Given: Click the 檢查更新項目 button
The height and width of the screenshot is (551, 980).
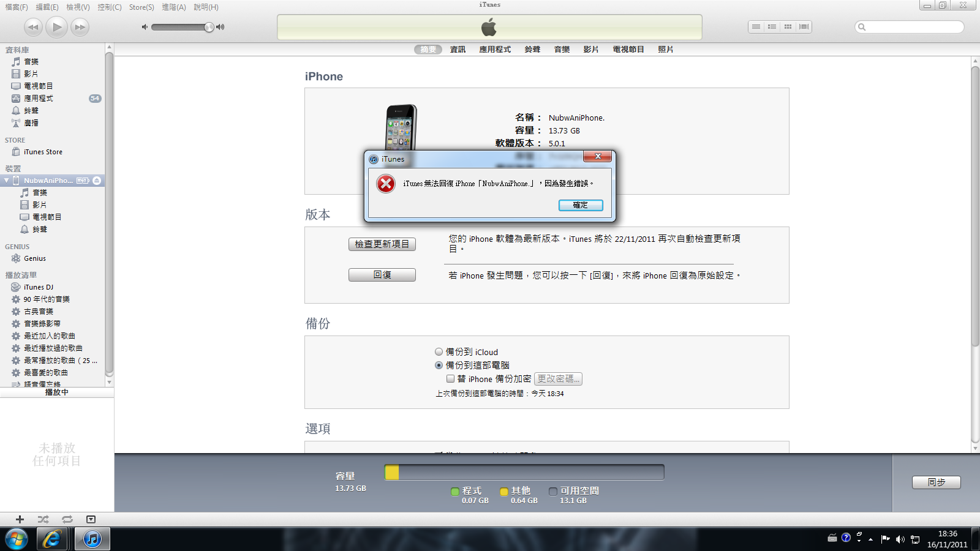Looking at the screenshot, I should [382, 244].
